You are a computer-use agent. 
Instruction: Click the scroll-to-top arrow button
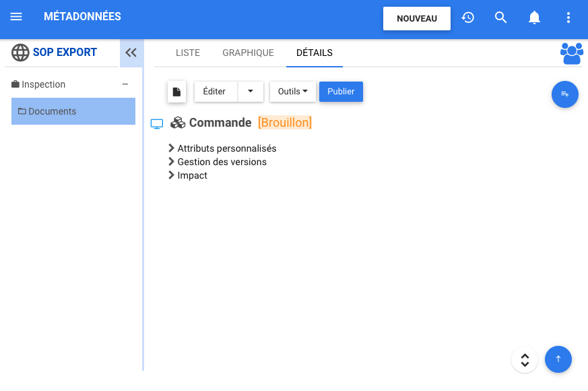tap(558, 359)
